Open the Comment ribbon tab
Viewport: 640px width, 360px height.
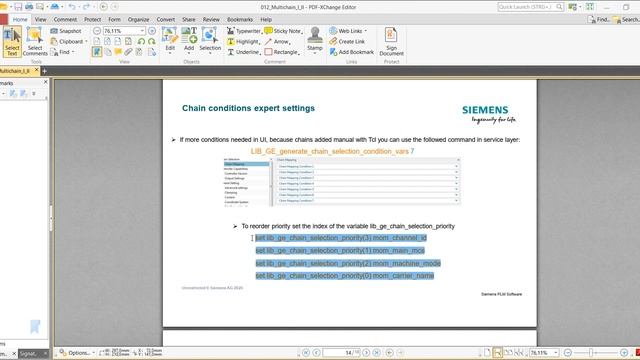(x=65, y=20)
